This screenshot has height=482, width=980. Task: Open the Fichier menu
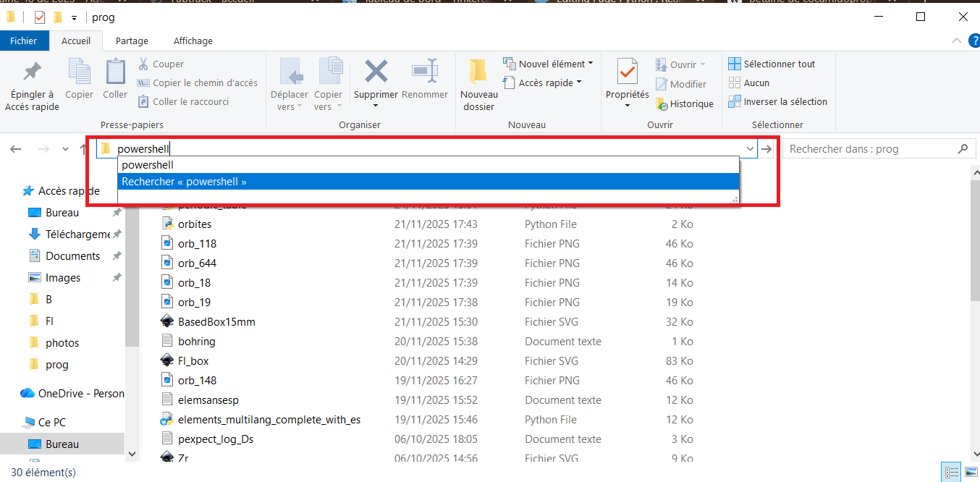(23, 41)
